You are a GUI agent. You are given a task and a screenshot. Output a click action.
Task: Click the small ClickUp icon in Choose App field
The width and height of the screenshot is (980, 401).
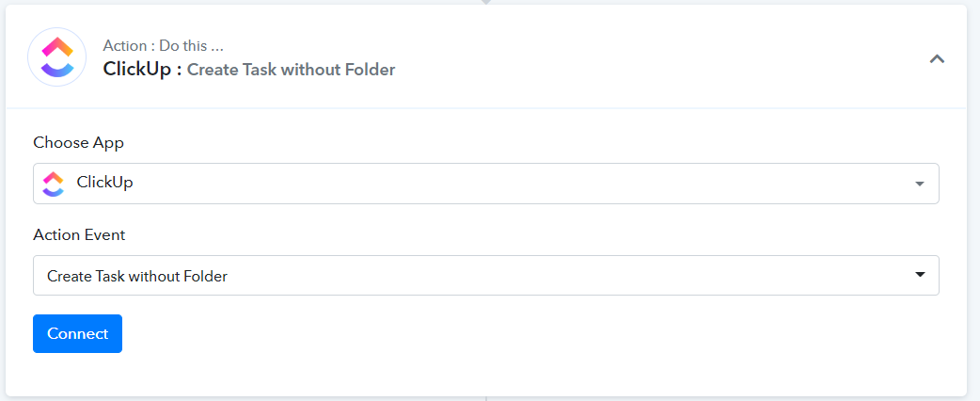54,184
